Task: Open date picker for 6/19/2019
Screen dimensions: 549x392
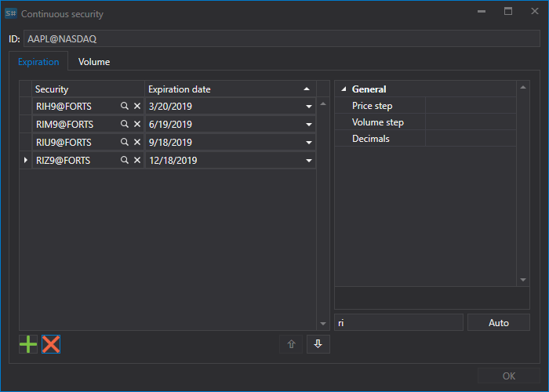Action: coord(309,125)
